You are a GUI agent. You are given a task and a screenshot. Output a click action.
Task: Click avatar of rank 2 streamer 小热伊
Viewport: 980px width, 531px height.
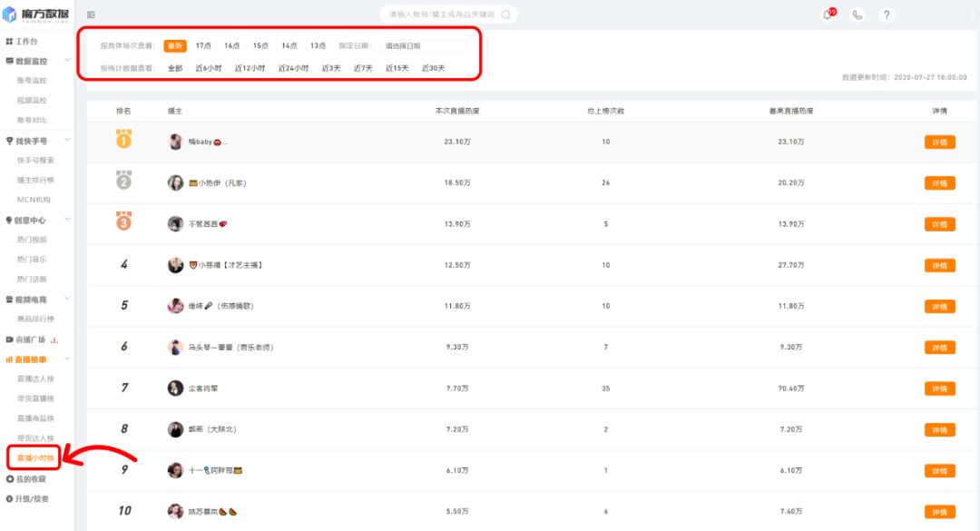[x=175, y=182]
